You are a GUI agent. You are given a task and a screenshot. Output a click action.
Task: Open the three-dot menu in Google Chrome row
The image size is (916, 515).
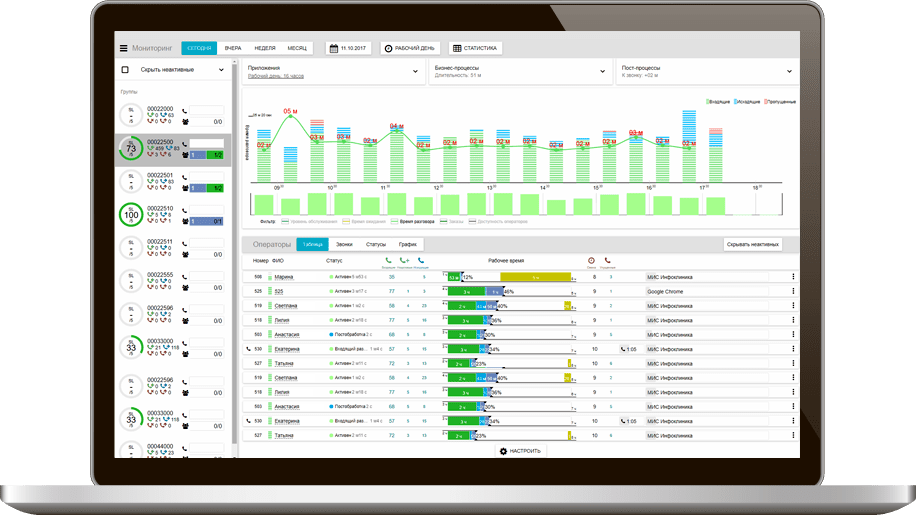(x=793, y=291)
